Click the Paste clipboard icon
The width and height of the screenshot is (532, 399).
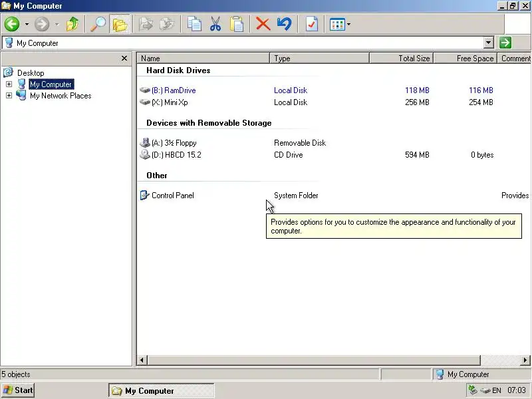(x=237, y=24)
